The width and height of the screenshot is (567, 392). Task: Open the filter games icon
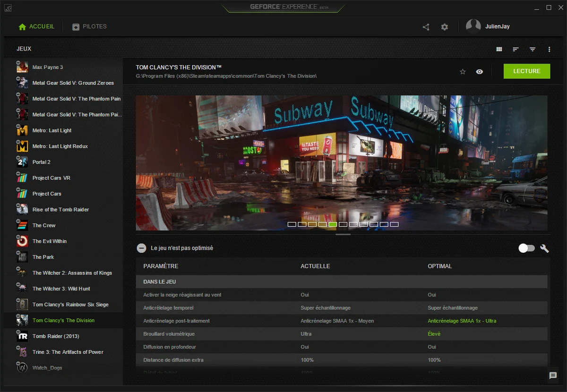[x=533, y=49]
